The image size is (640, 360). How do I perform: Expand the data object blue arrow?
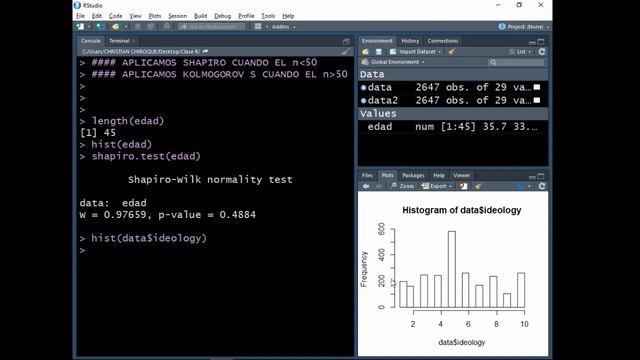(363, 87)
